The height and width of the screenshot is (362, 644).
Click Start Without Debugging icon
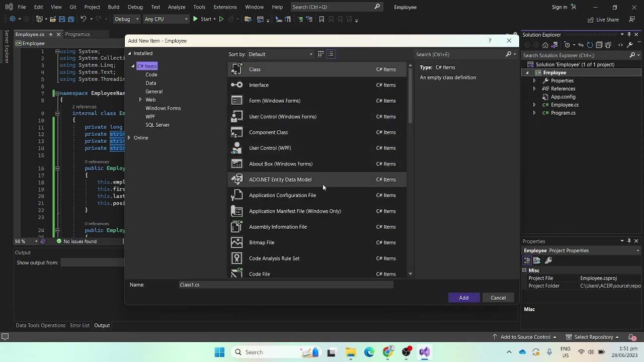[x=221, y=19]
